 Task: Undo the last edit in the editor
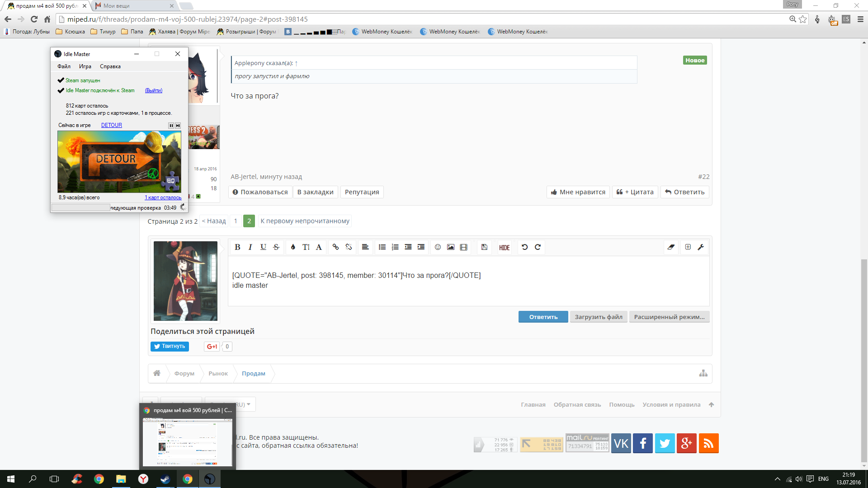(524, 247)
